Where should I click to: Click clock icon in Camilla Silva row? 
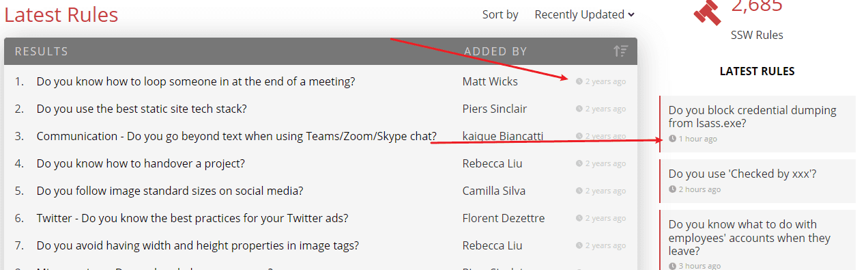point(579,191)
